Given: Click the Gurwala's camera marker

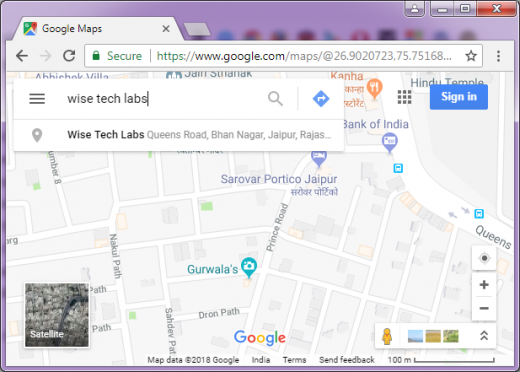Looking at the screenshot, I should (249, 267).
